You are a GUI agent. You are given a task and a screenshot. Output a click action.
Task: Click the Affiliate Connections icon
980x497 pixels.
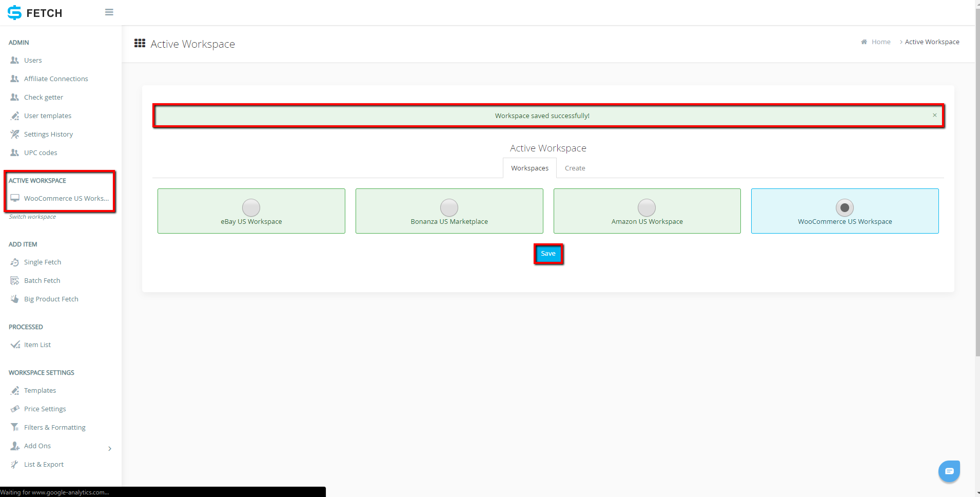click(x=15, y=79)
